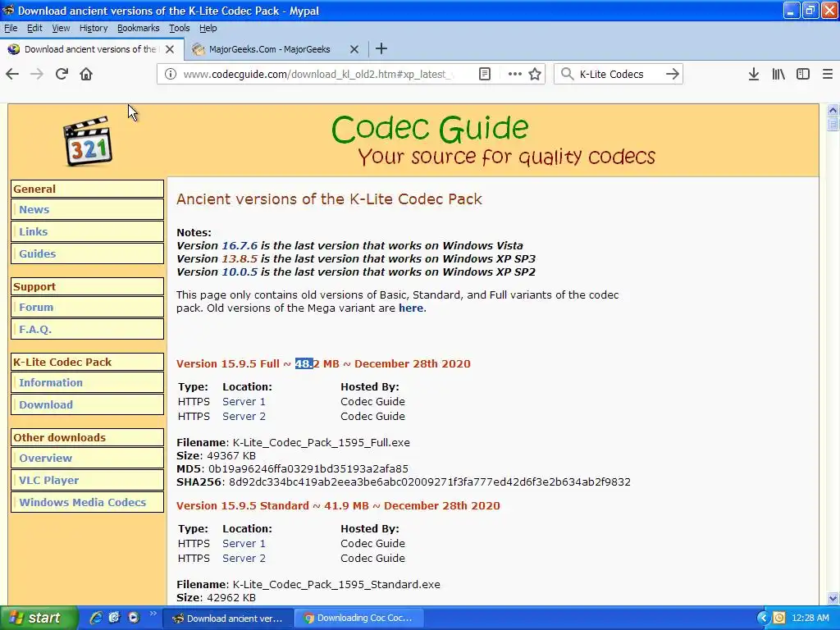Reload the current page
This screenshot has width=840, height=630.
pyautogui.click(x=62, y=74)
